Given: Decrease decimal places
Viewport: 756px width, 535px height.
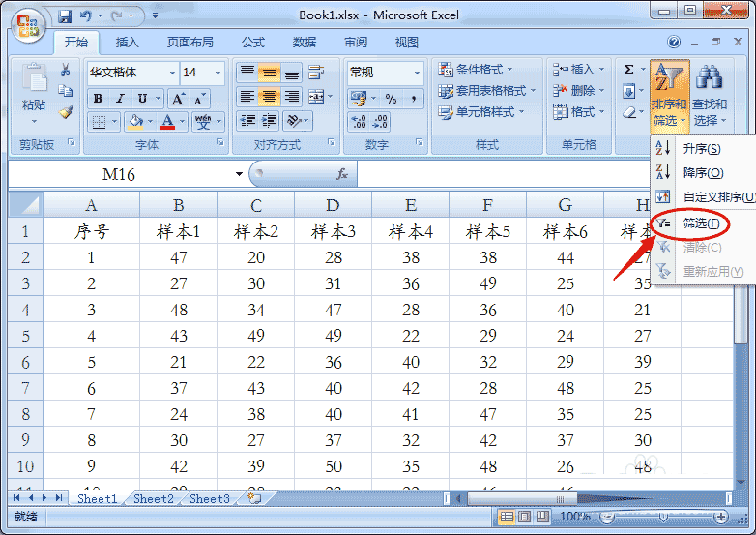Looking at the screenshot, I should (380, 122).
